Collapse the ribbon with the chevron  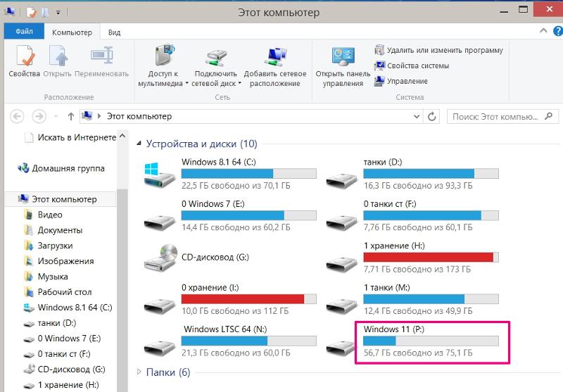(543, 31)
